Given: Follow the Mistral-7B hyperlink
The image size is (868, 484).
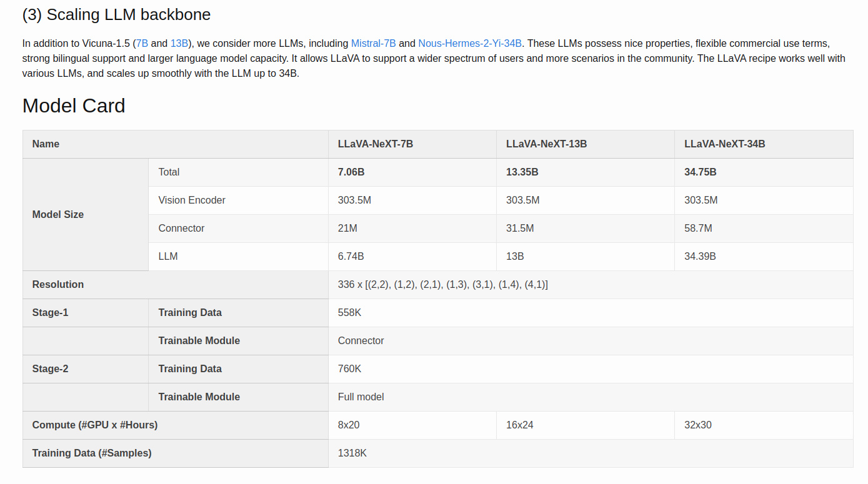Looking at the screenshot, I should tap(373, 43).
